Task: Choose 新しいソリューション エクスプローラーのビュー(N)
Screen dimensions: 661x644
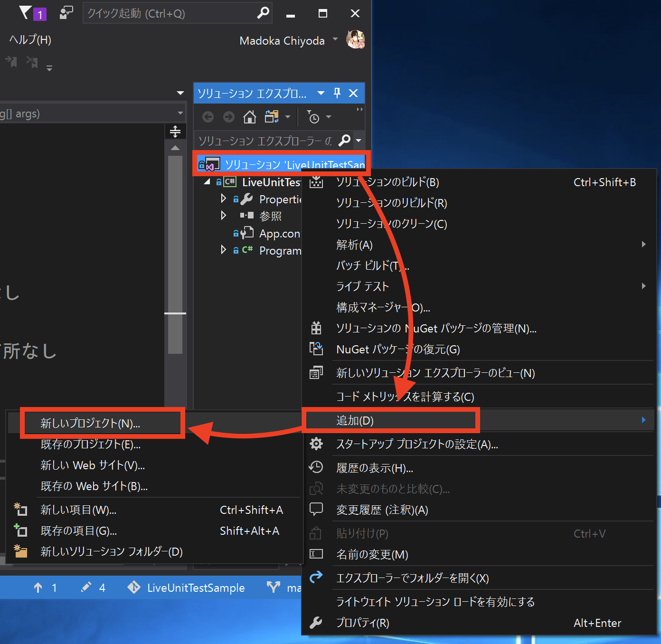Action: [x=479, y=373]
